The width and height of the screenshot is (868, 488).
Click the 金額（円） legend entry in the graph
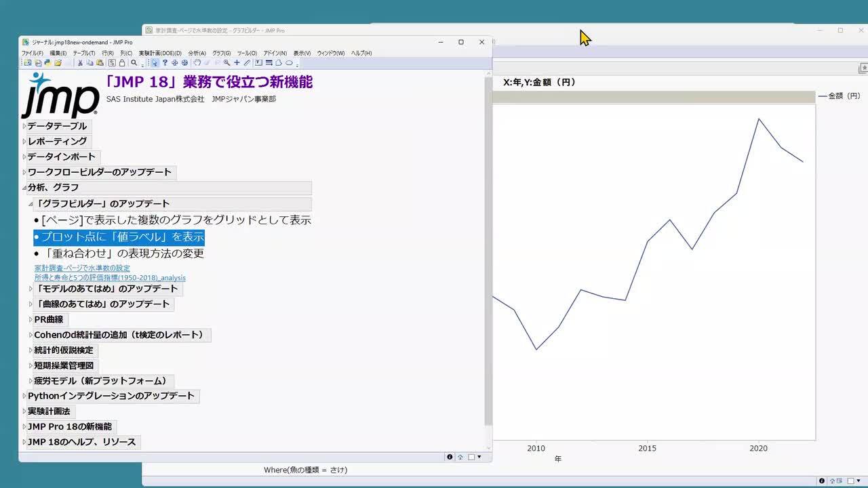click(840, 96)
